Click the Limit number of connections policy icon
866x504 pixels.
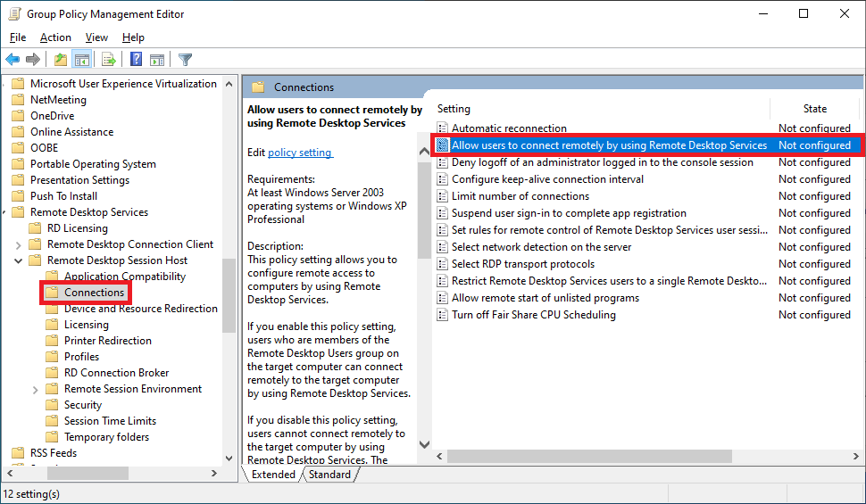click(x=442, y=196)
